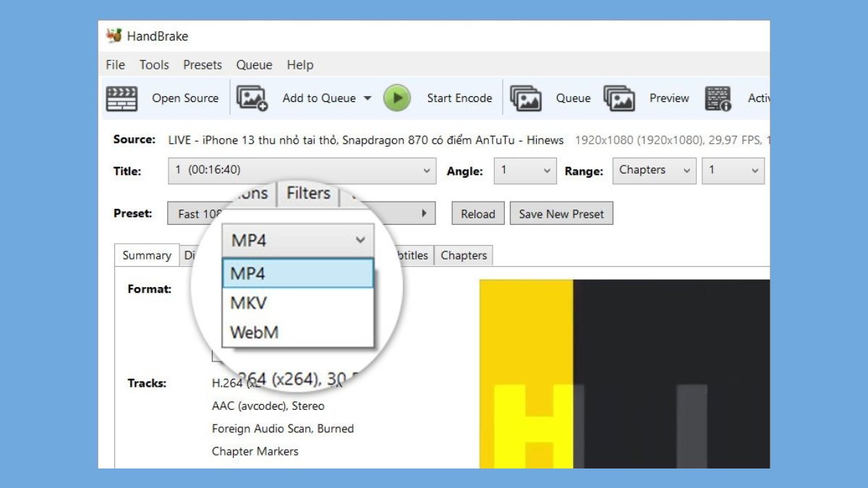Click the green Start Encode play icon
The image size is (868, 488).
point(396,98)
